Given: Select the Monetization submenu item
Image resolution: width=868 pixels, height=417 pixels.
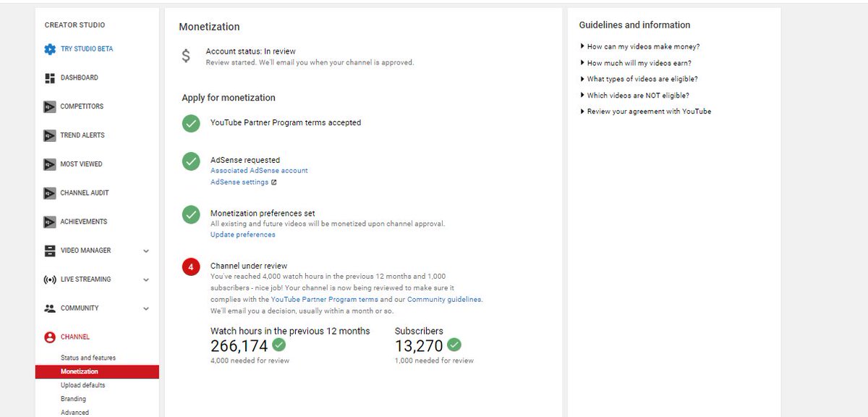Looking at the screenshot, I should coord(97,371).
